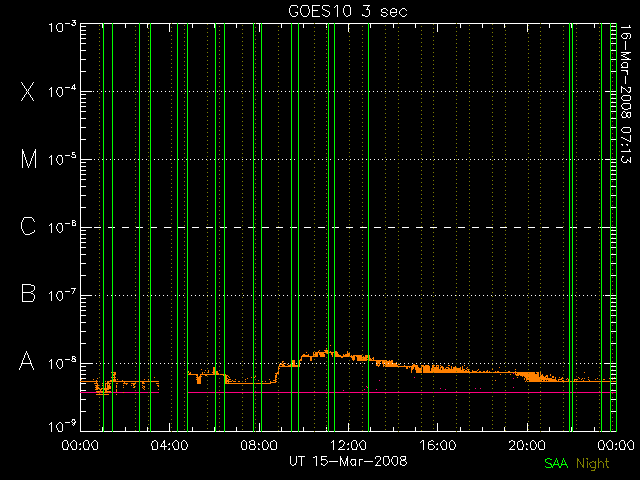Screen dimensions: 640x480
Task: Click the orange flux peak near 11:00
Action: click(x=327, y=352)
